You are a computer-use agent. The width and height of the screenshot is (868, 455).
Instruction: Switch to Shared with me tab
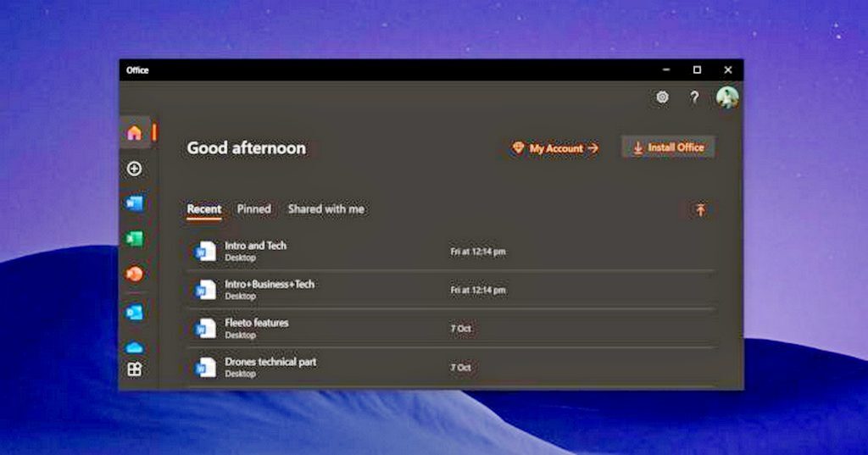[x=326, y=209]
